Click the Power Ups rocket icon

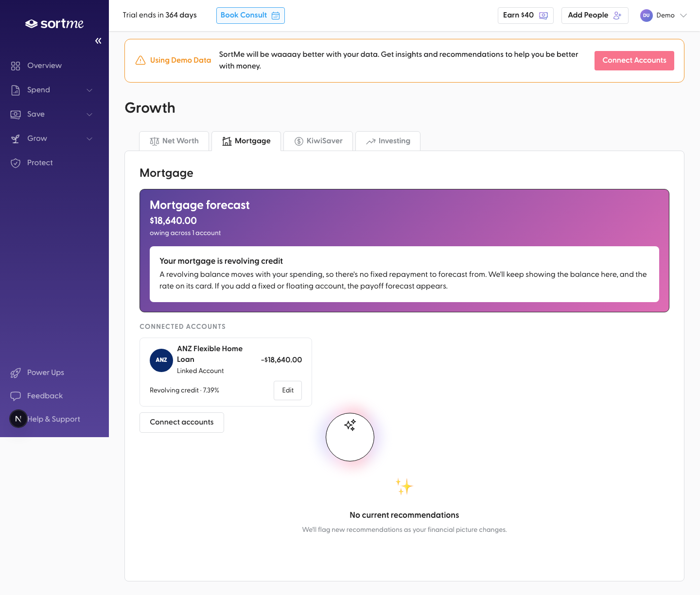coord(16,373)
